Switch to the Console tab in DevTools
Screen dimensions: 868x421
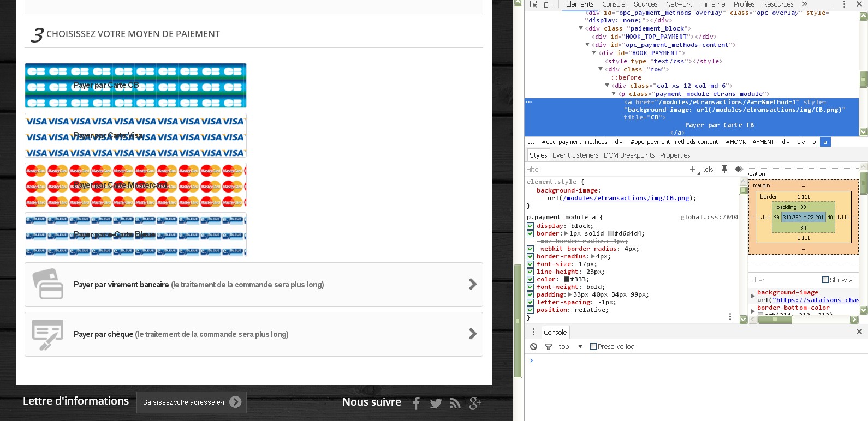click(614, 4)
